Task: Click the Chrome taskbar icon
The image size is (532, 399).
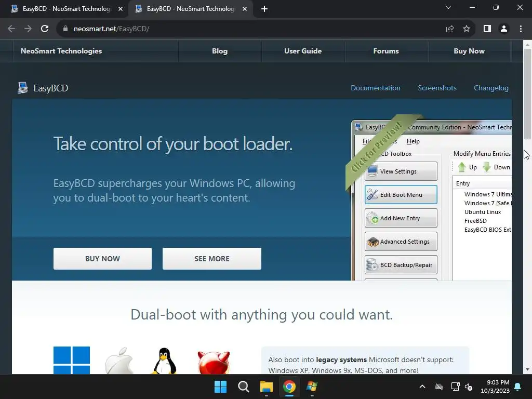Action: [x=289, y=387]
